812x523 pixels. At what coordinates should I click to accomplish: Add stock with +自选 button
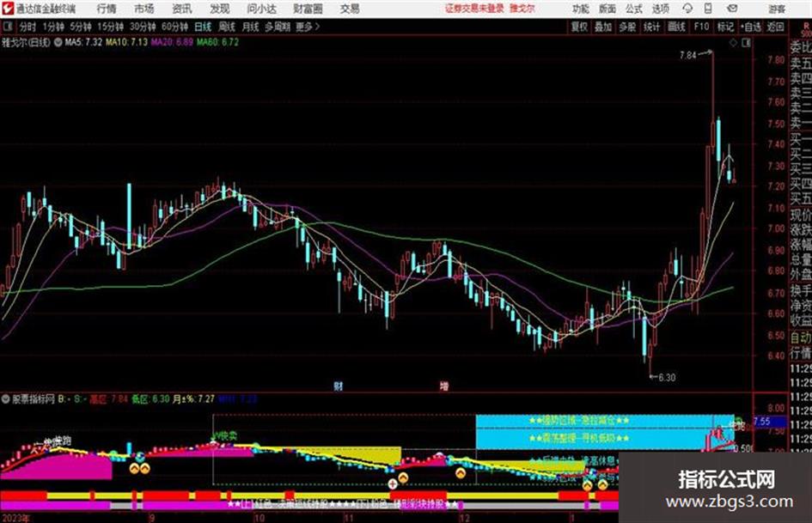click(x=750, y=27)
